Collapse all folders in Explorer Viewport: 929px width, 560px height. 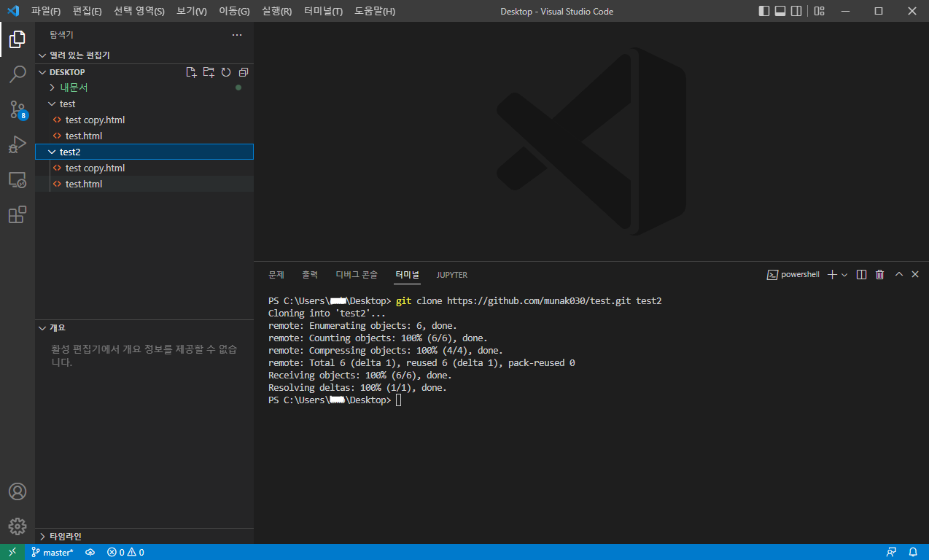click(244, 72)
